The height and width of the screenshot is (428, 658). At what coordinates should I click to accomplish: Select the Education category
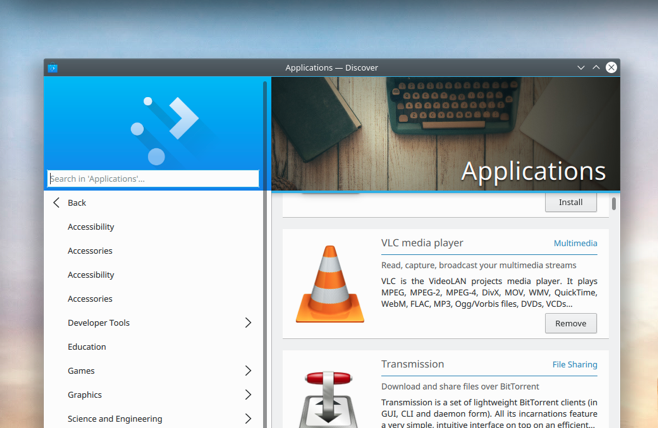coord(87,347)
